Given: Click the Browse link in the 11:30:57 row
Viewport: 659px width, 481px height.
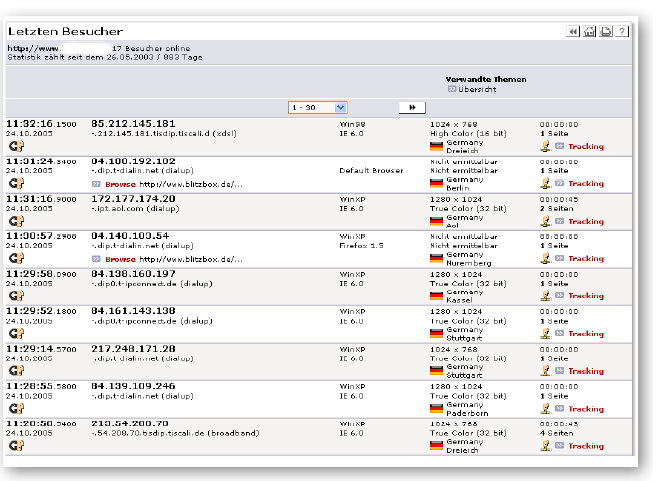Looking at the screenshot, I should click(120, 259).
